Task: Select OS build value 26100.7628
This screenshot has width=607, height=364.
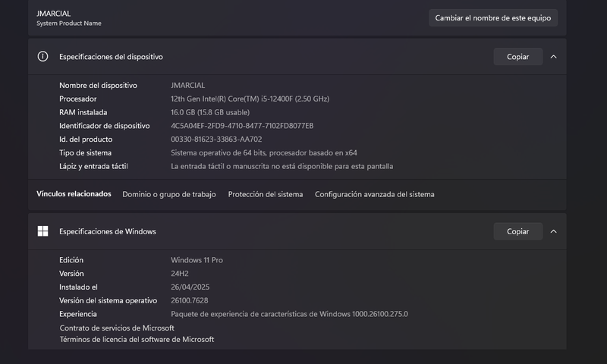Action: point(189,300)
